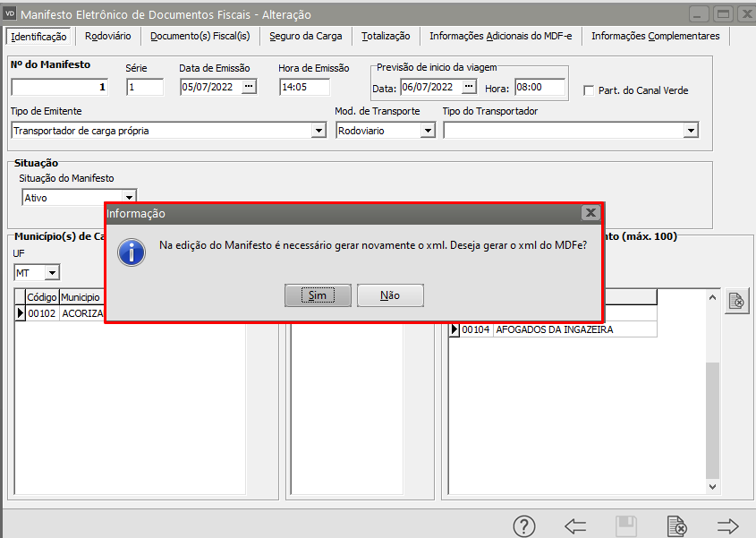Viewport: 756px width, 538px height.
Task: Open the Seguro da Carga tab
Action: coord(306,36)
